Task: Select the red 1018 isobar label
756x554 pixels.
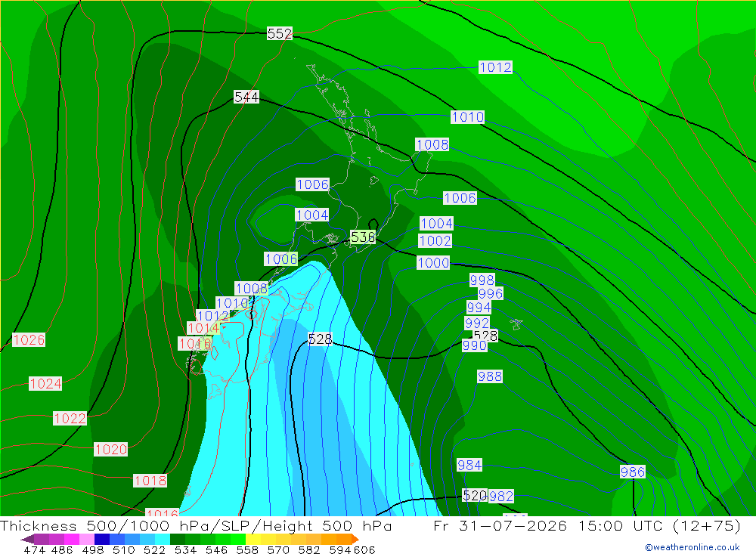Action: tap(150, 481)
